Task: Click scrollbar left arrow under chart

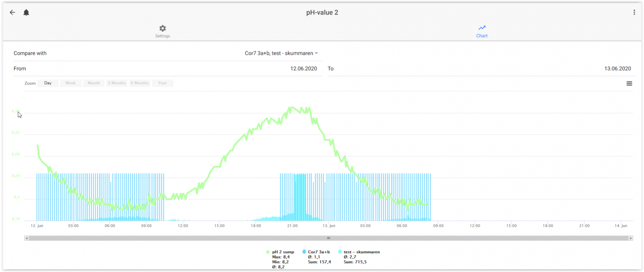Action: pos(26,238)
